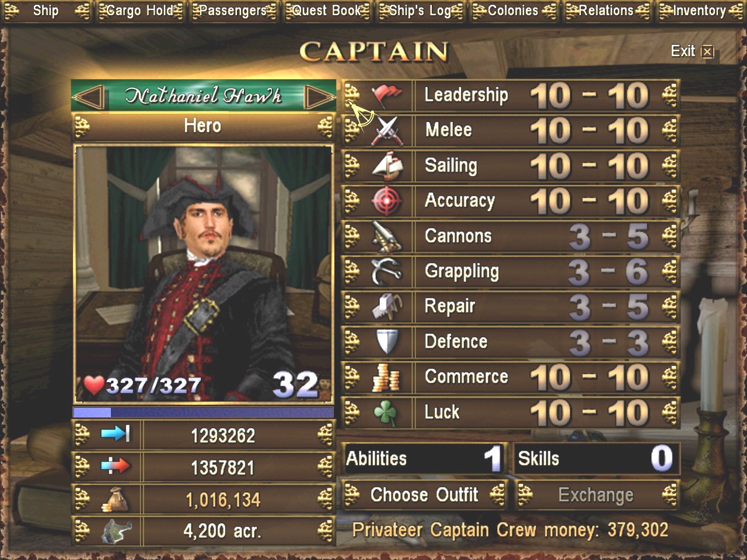747x560 pixels.
Task: Select the Luck clover icon
Action: [386, 412]
